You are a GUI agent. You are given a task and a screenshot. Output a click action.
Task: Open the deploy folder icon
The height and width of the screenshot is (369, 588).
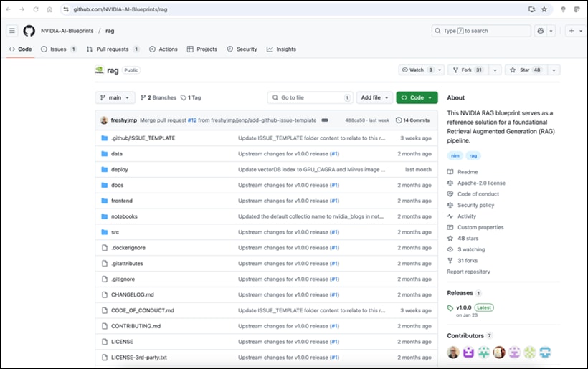[105, 170]
